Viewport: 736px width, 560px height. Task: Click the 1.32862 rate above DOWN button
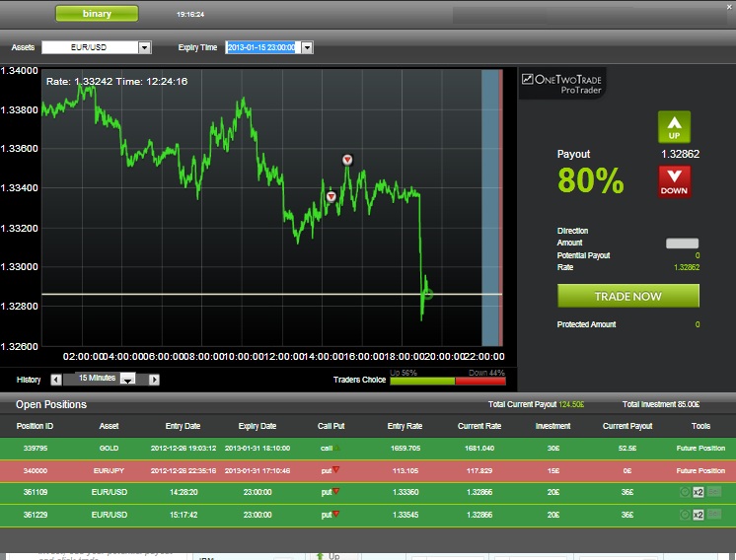coord(680,154)
